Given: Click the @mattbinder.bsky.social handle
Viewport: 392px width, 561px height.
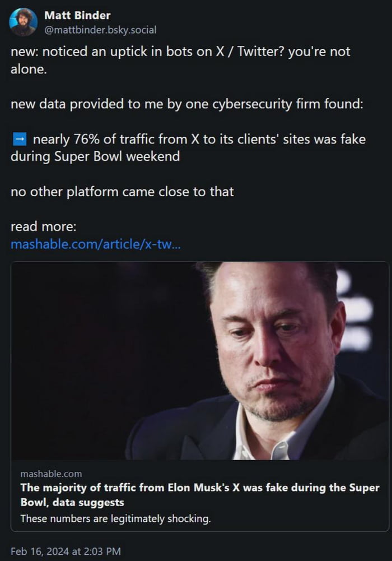Looking at the screenshot, I should tap(100, 30).
